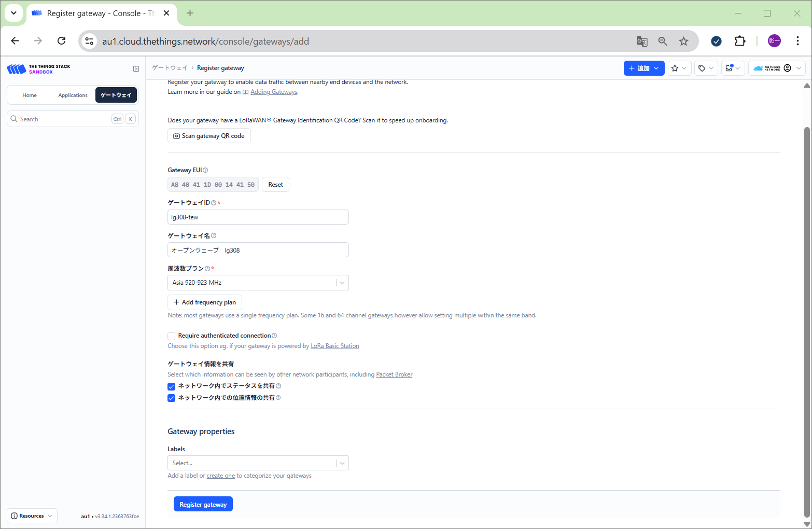Open the LoRa Basic Station link

coord(334,346)
